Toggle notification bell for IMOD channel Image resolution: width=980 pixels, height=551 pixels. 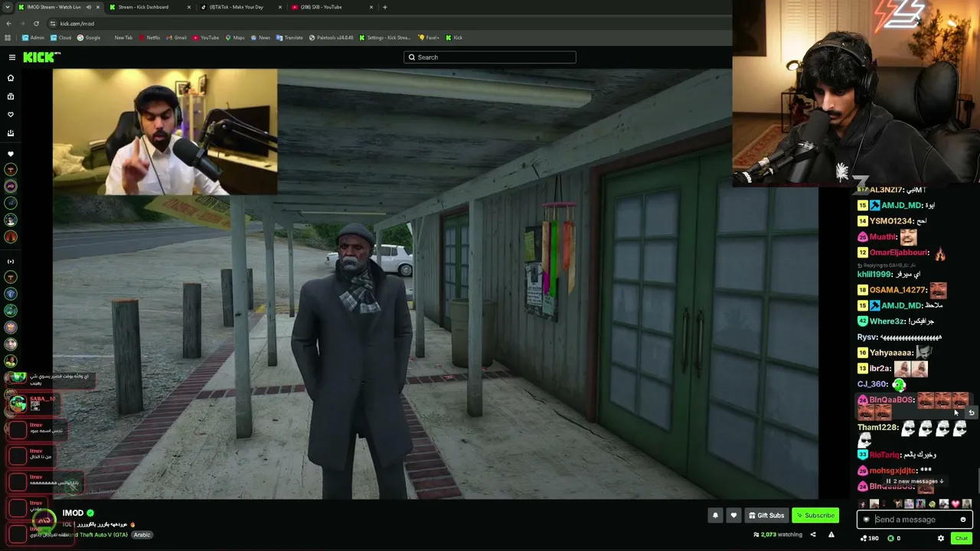coord(715,515)
